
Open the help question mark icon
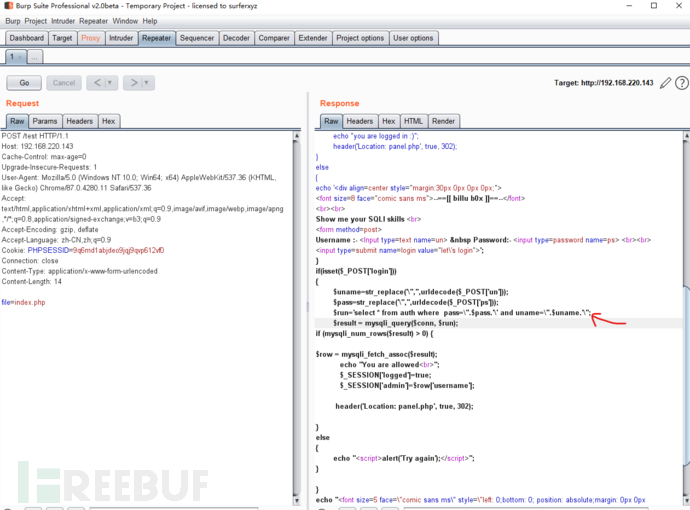[x=682, y=83]
